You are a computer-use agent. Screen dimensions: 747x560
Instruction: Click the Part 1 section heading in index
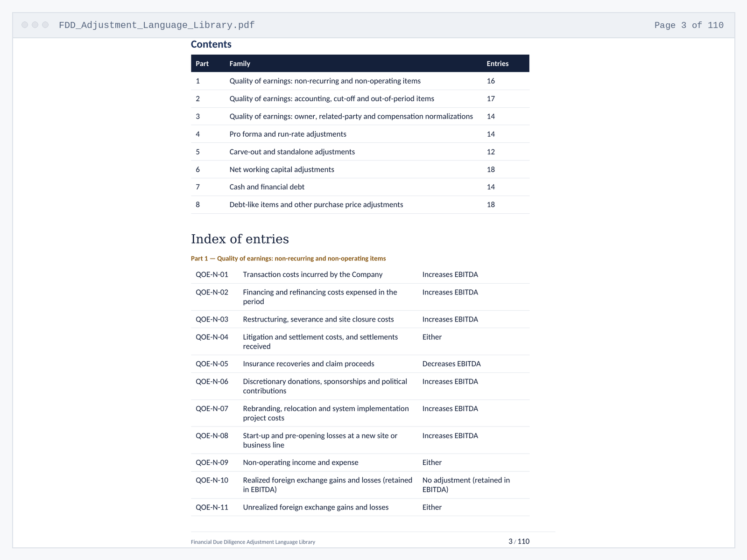(289, 259)
